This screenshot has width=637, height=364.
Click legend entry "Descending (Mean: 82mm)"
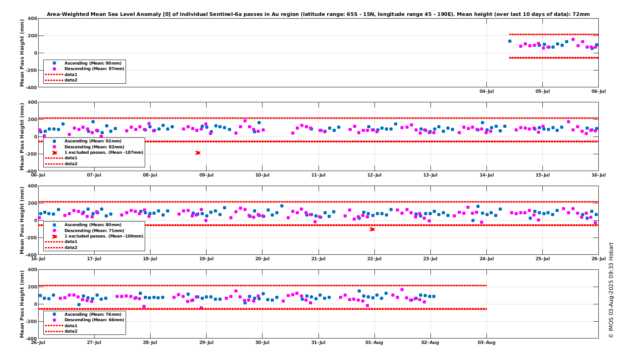point(85,147)
